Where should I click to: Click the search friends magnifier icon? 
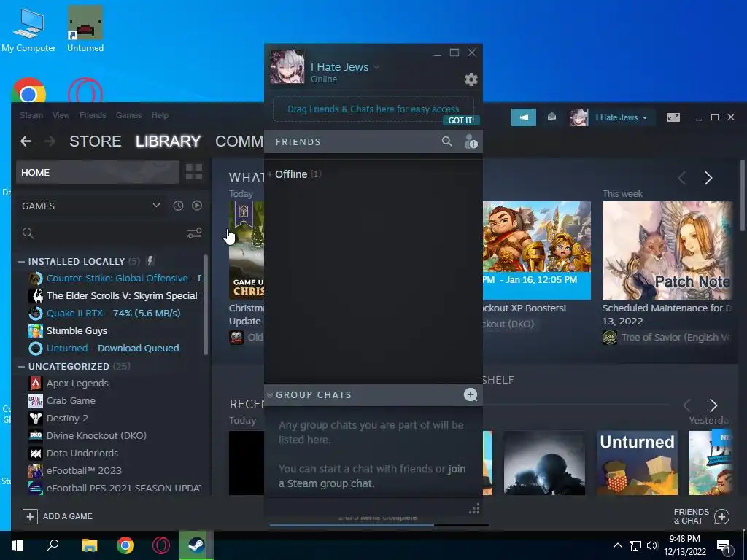[x=447, y=141]
